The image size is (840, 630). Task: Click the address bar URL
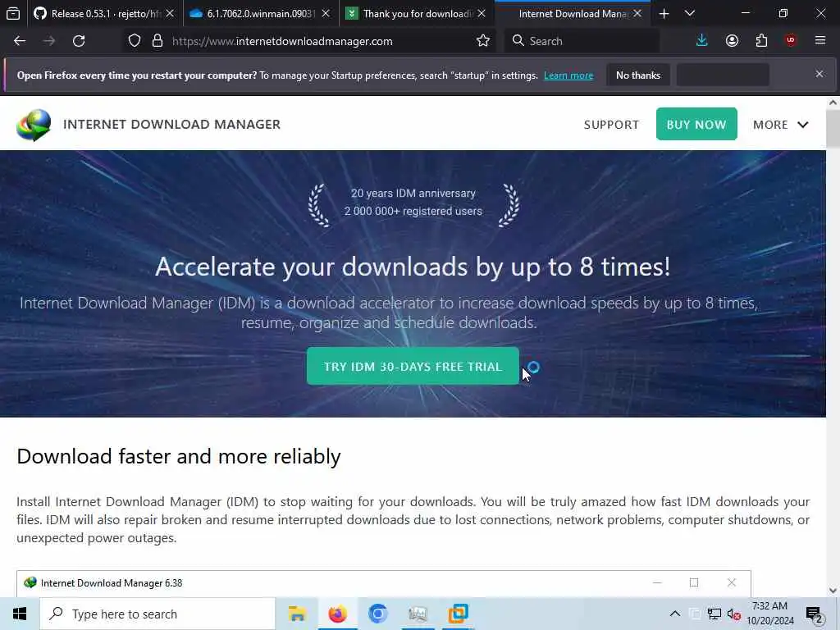(282, 41)
